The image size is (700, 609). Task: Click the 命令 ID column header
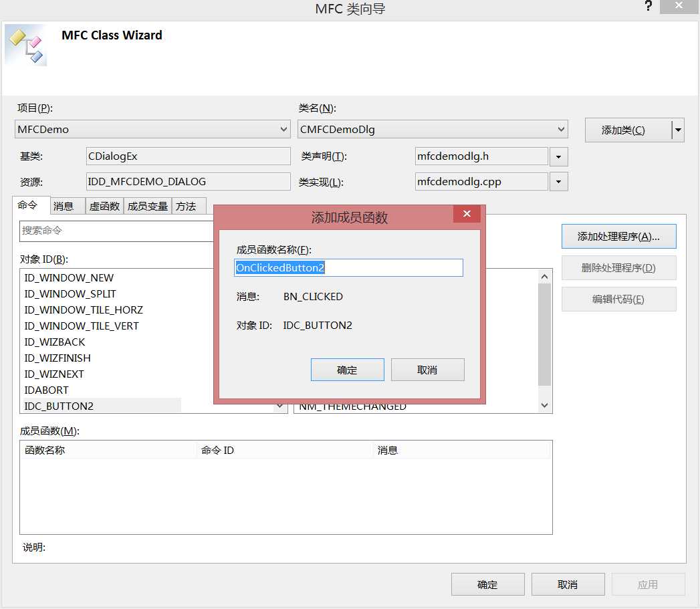(284, 450)
